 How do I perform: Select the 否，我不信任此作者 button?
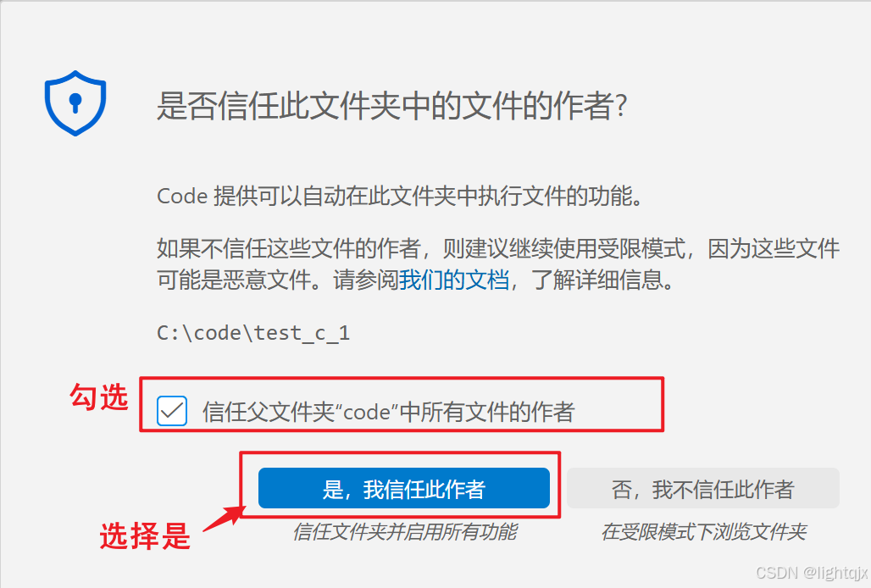702,488
